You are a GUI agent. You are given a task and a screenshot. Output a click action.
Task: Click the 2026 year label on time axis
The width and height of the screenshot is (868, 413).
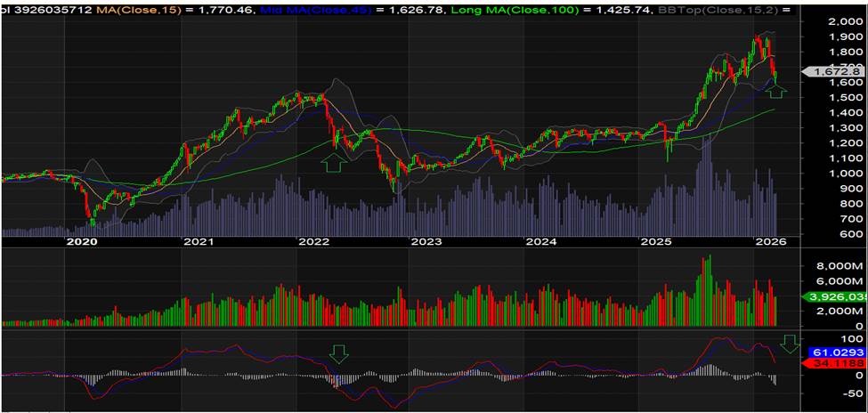[x=771, y=242]
